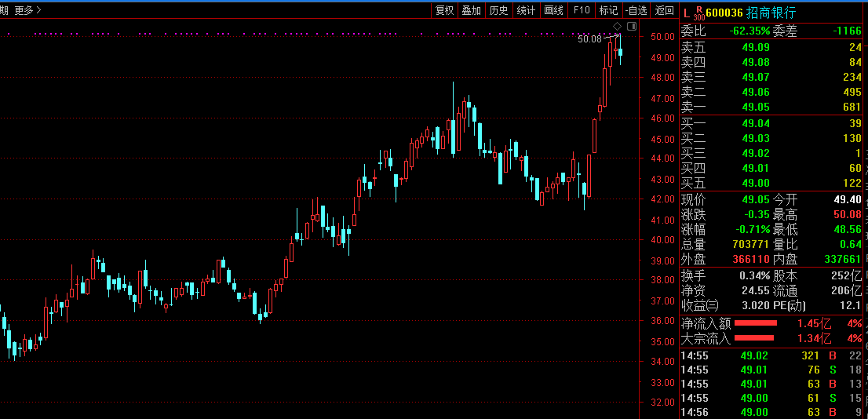The width and height of the screenshot is (868, 419).
Task: Click the 32.00 tick on price axis
Action: 662,403
